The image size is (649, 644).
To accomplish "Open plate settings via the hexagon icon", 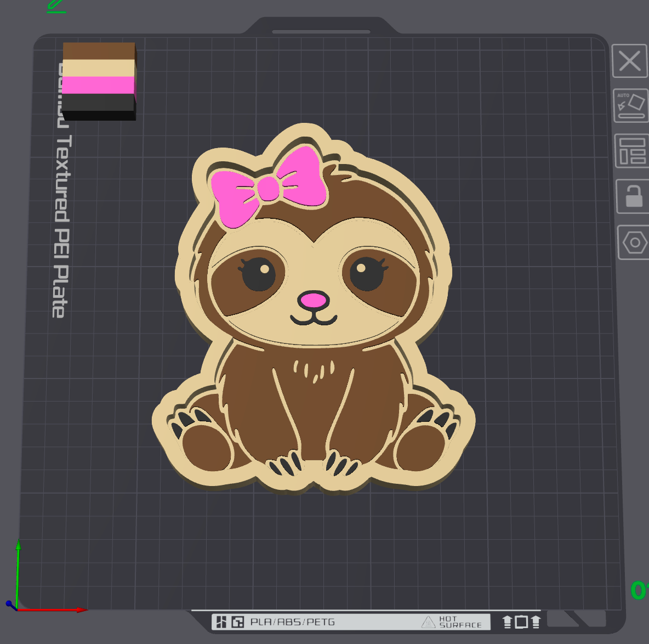I will (x=634, y=242).
